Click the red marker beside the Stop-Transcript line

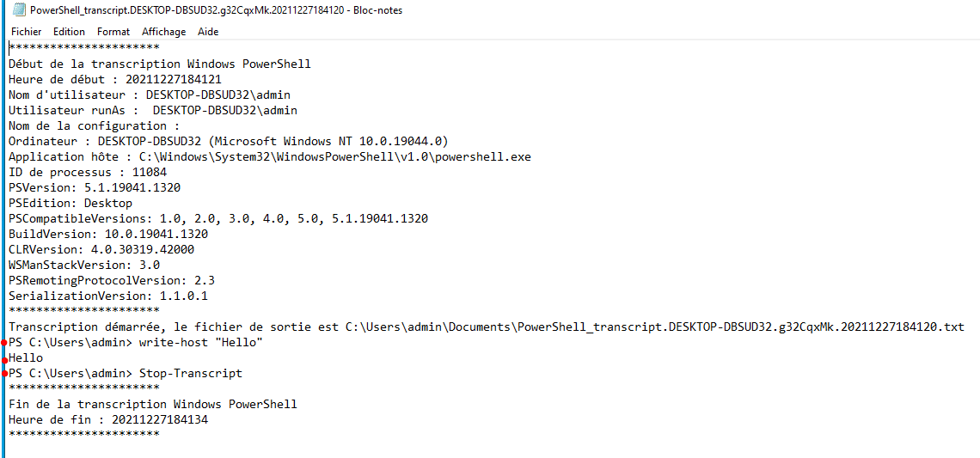click(x=6, y=374)
